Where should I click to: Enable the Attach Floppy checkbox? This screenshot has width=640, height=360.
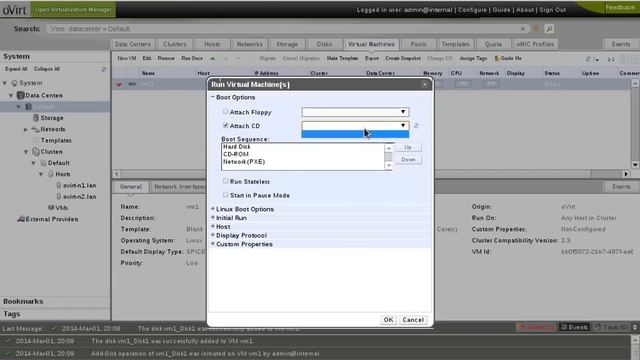pyautogui.click(x=225, y=111)
